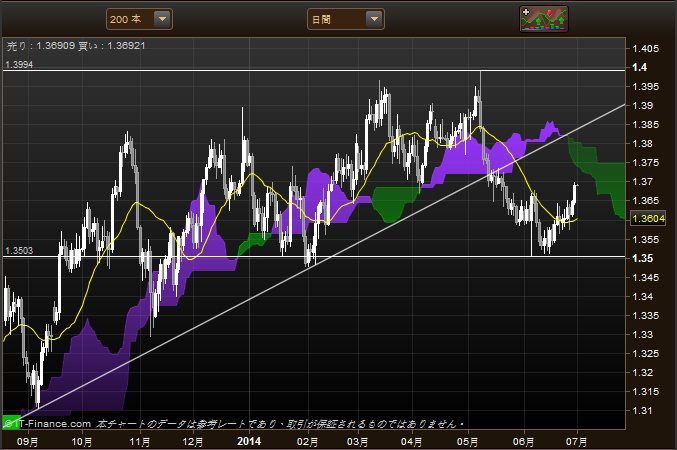Viewport: 677px width, 450px height.
Task: Expand the 日間 timeframe dropdown arrow
Action: [x=374, y=19]
